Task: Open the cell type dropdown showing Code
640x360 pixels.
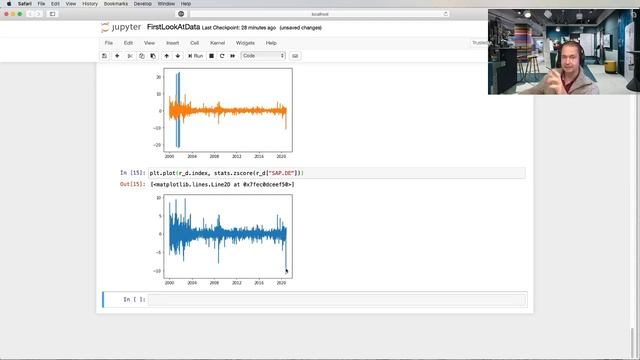Action: [x=263, y=56]
